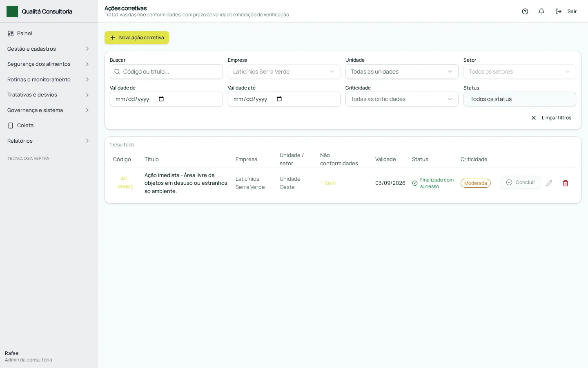Open the Criticidade dropdown filter

pyautogui.click(x=402, y=99)
